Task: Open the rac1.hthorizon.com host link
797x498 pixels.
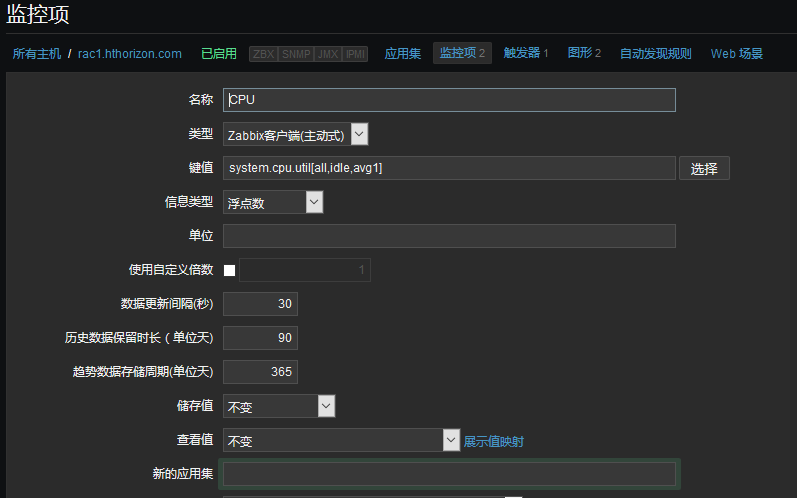Action: [x=130, y=54]
